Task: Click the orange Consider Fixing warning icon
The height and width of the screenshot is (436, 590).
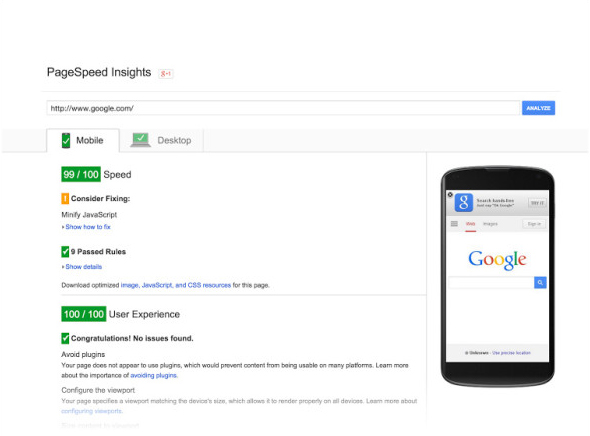Action: tap(65, 198)
